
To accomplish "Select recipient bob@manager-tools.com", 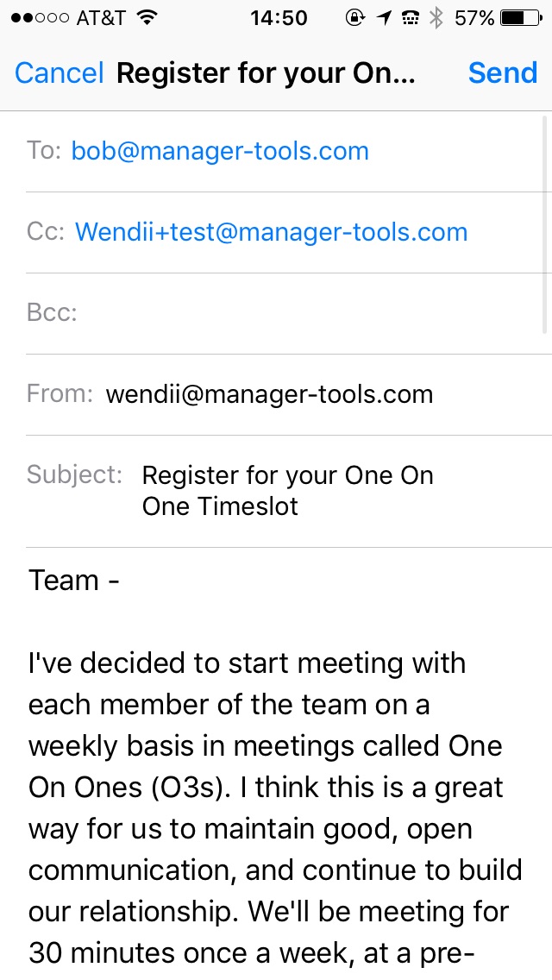I will point(220,151).
